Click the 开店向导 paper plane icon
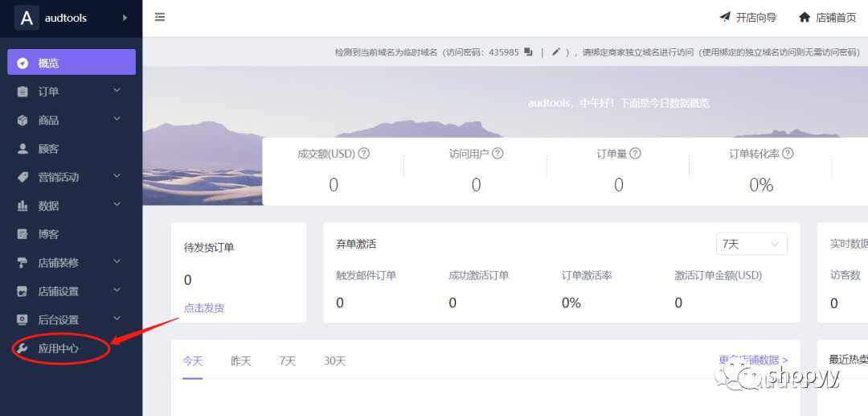868x416 pixels. click(x=725, y=17)
